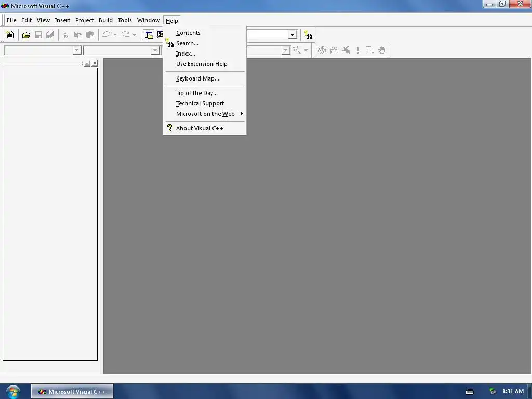532x399 pixels.
Task: Show Tip of the Day...
Action: (x=205, y=93)
